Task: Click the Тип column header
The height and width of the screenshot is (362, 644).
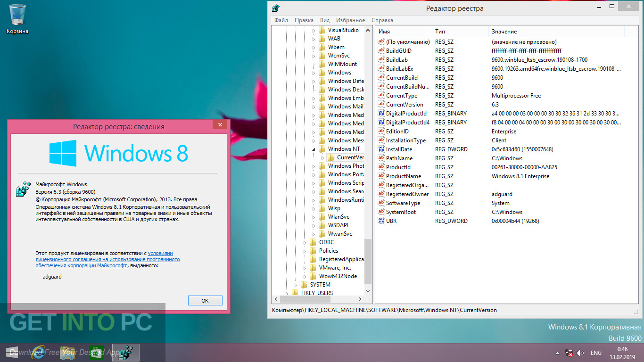Action: (461, 31)
